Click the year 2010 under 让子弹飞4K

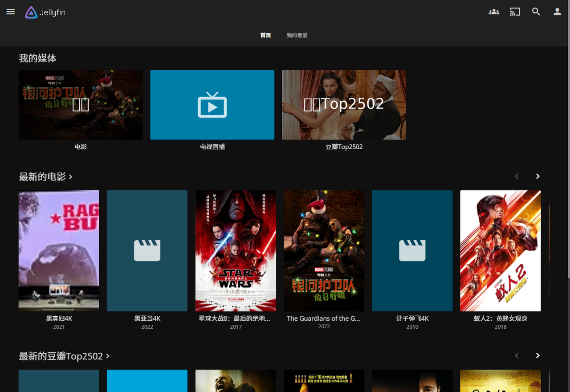pos(412,327)
